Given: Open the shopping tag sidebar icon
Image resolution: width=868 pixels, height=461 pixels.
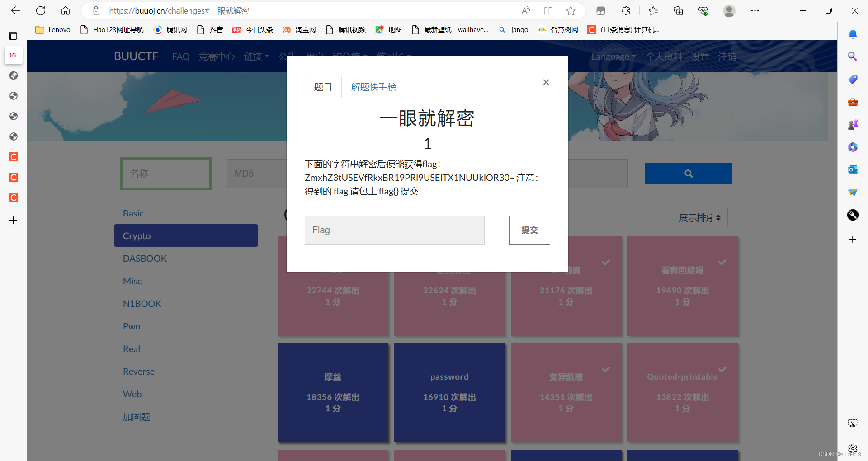Looking at the screenshot, I should coord(853,79).
